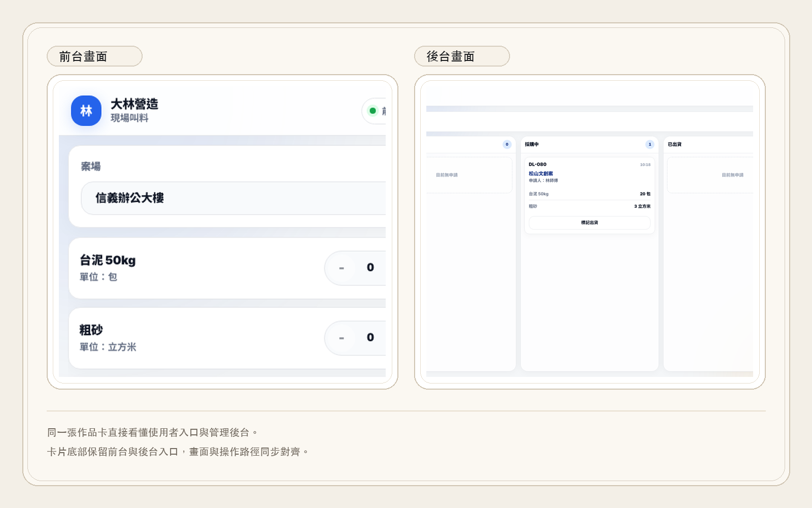Screen dimensions: 812x508
Task: Click the 大林營造 company name
Action: (134, 104)
